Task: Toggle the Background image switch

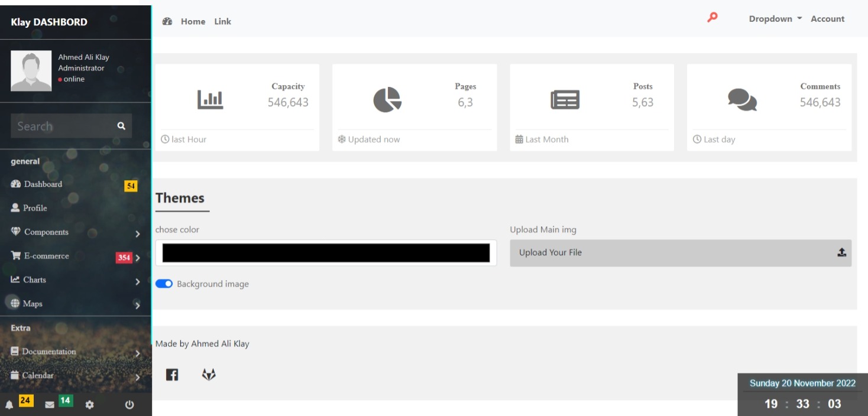Action: pos(164,284)
